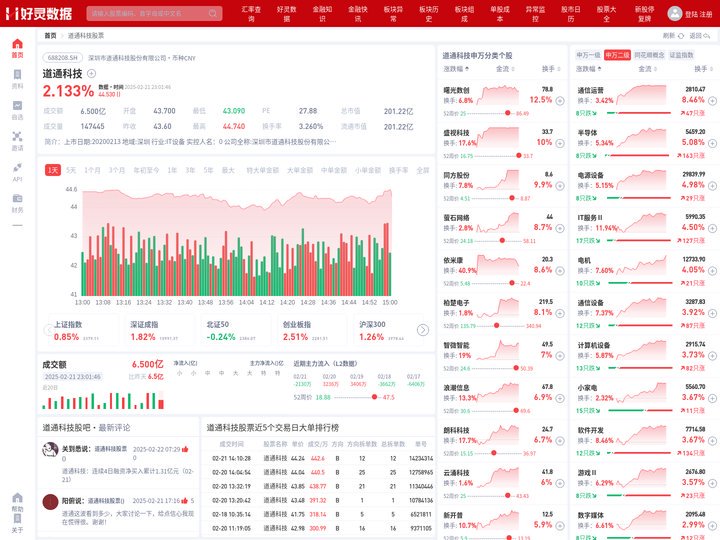Click the user avatar icon in header
This screenshot has width=720, height=540.
pyautogui.click(x=675, y=13)
